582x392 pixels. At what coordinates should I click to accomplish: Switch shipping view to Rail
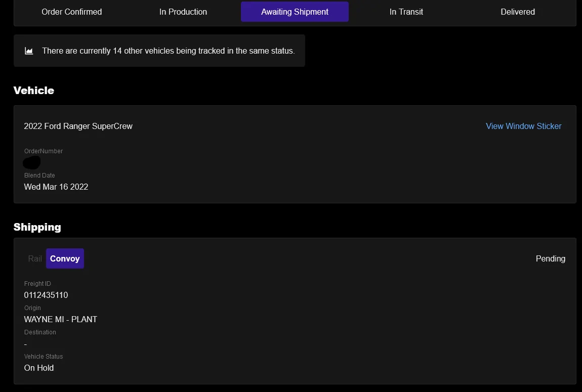coord(35,258)
